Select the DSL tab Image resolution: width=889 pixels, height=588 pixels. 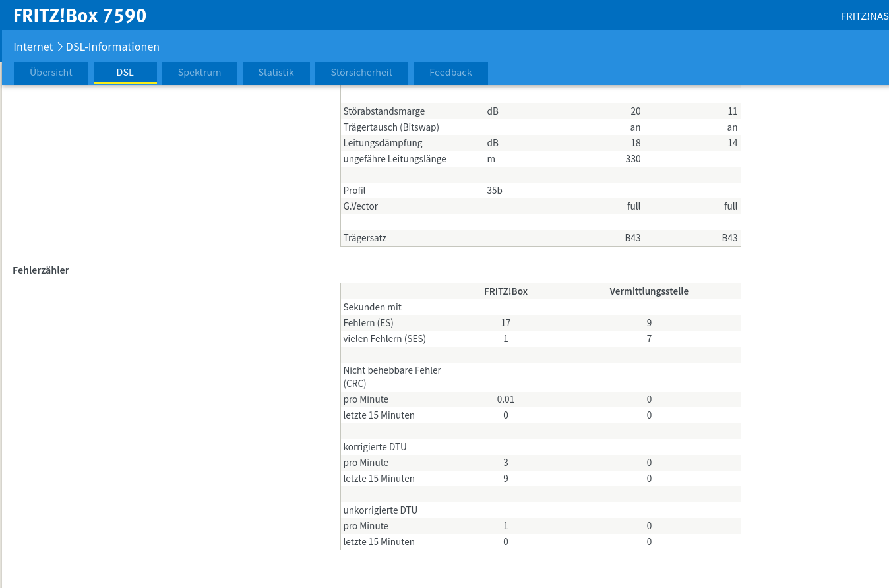pyautogui.click(x=125, y=73)
